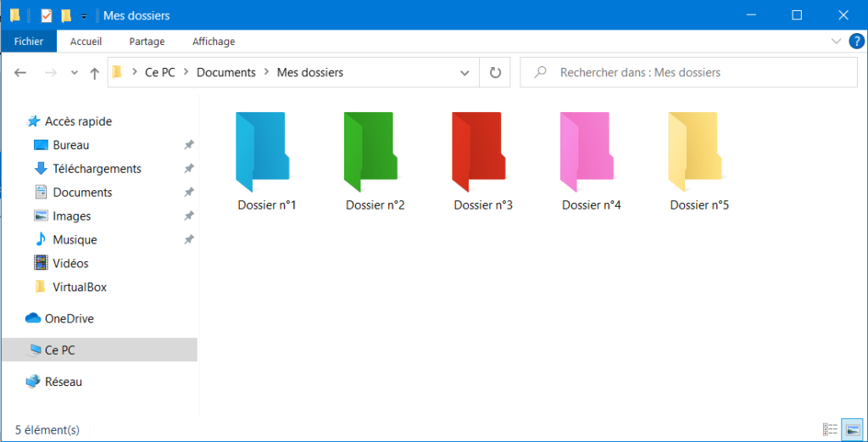
Task: Expand the address bar history dropdown
Action: click(x=465, y=73)
